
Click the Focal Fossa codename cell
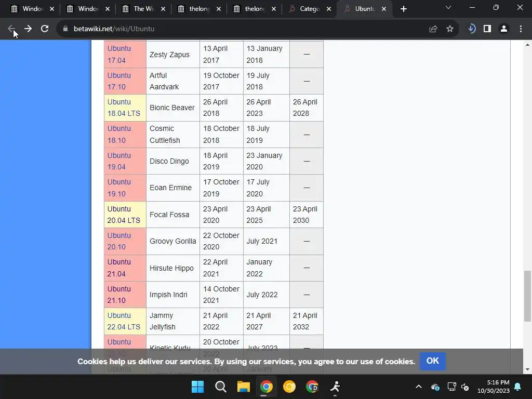coord(172,215)
